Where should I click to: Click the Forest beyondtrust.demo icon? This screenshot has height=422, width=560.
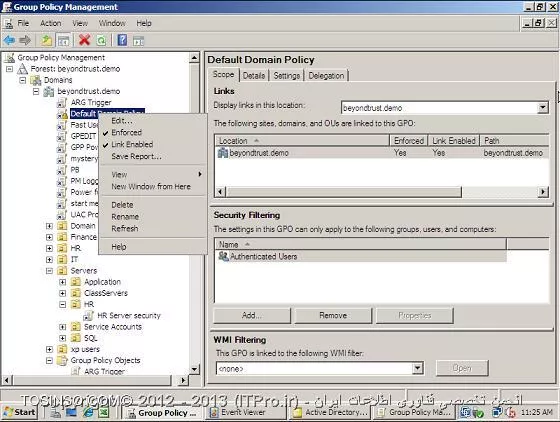point(22,69)
